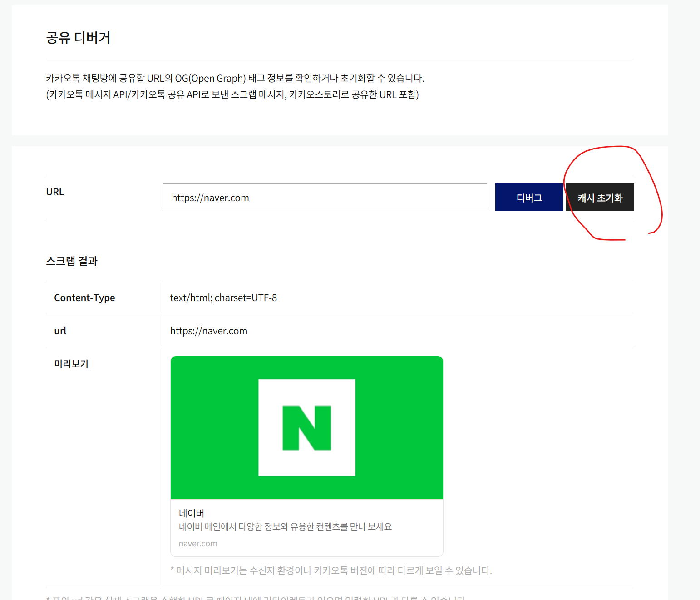Select the lowercase url row label

point(60,331)
